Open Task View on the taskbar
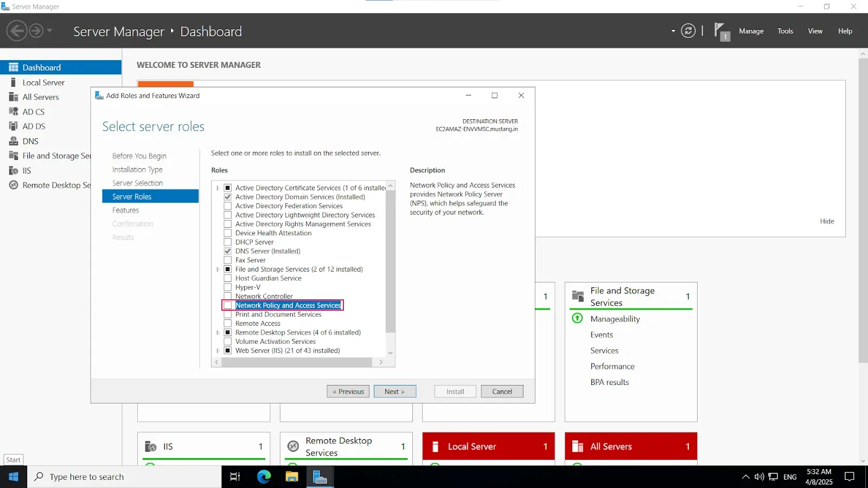The height and width of the screenshot is (488, 868). [235, 477]
